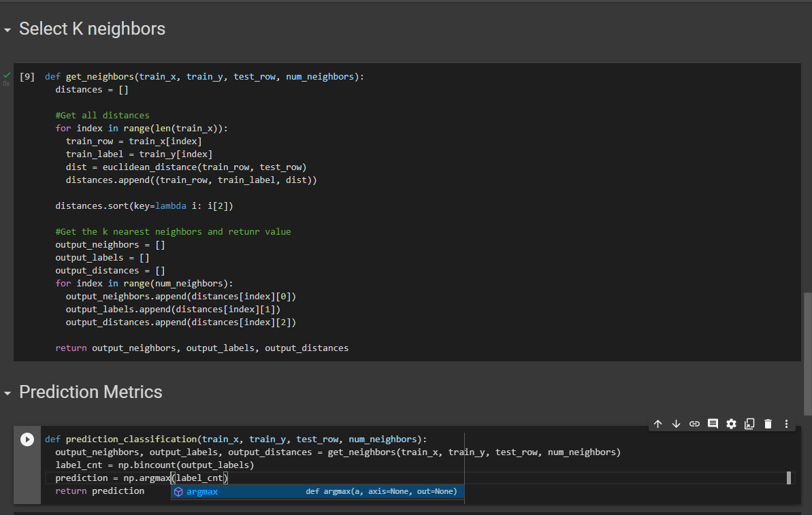Click the def prediction_classification line

[x=236, y=439]
